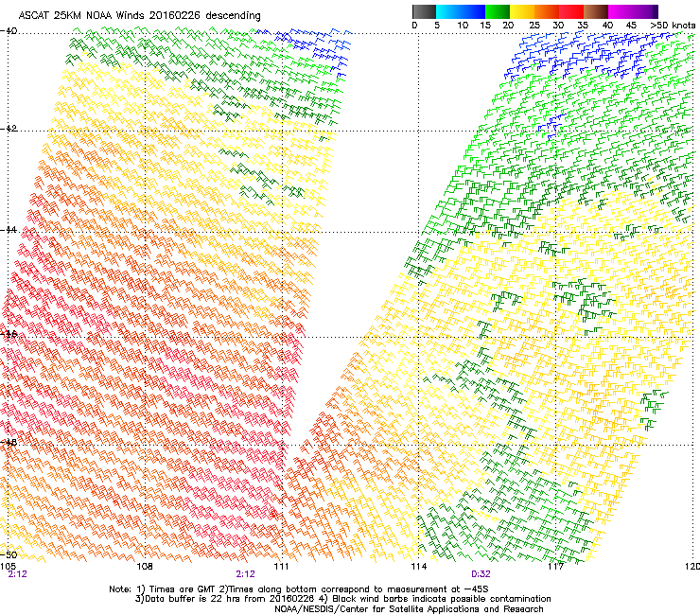Click the '>50 knots' legend label
700x615 pixels.
tap(673, 26)
